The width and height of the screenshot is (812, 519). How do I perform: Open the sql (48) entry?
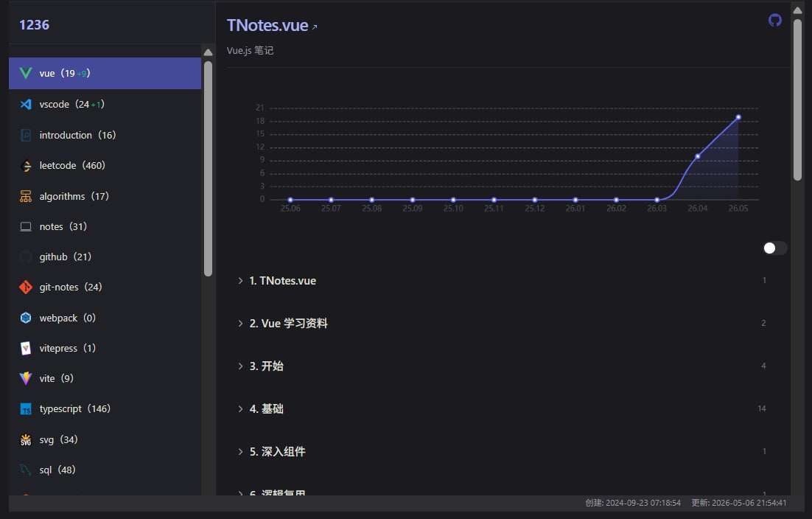coord(105,470)
